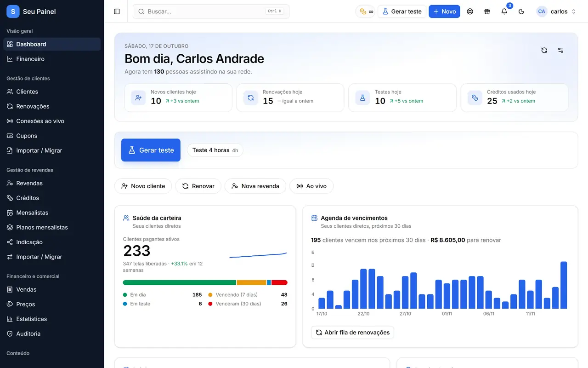The image size is (588, 368).
Task: Refresh the dashboard from the greeting banner
Action: 544,50
